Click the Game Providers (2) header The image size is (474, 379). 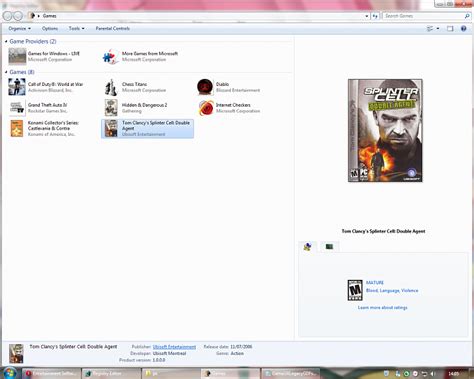point(33,41)
